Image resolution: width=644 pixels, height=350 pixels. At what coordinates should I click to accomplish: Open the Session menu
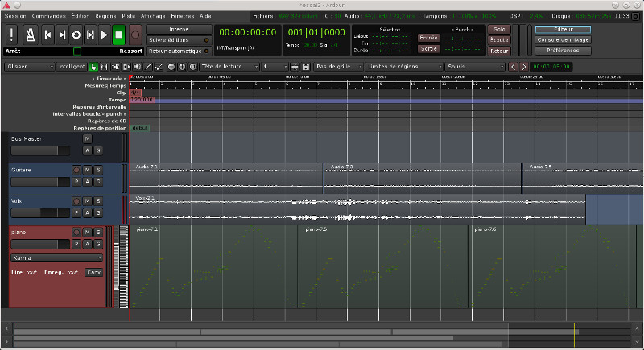pos(14,15)
